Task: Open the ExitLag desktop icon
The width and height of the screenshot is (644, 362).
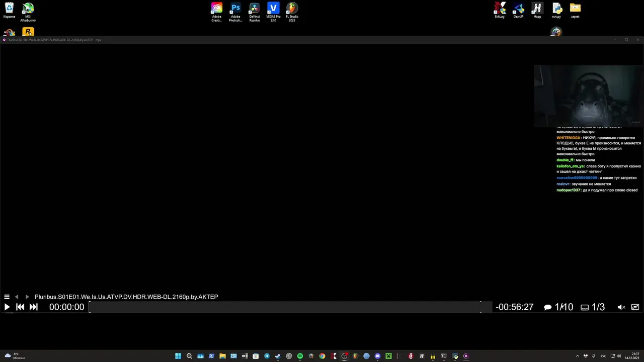Action: (x=500, y=10)
